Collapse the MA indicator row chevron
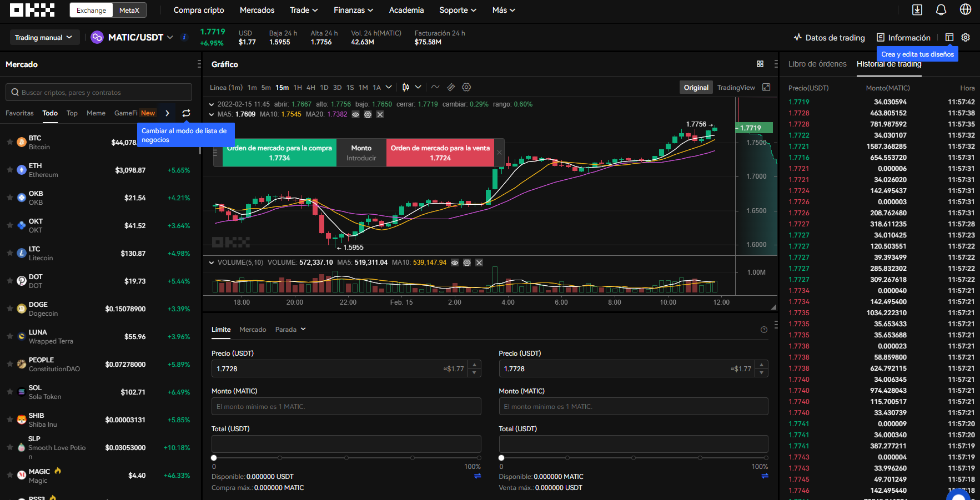This screenshot has width=980, height=500. pyautogui.click(x=212, y=114)
